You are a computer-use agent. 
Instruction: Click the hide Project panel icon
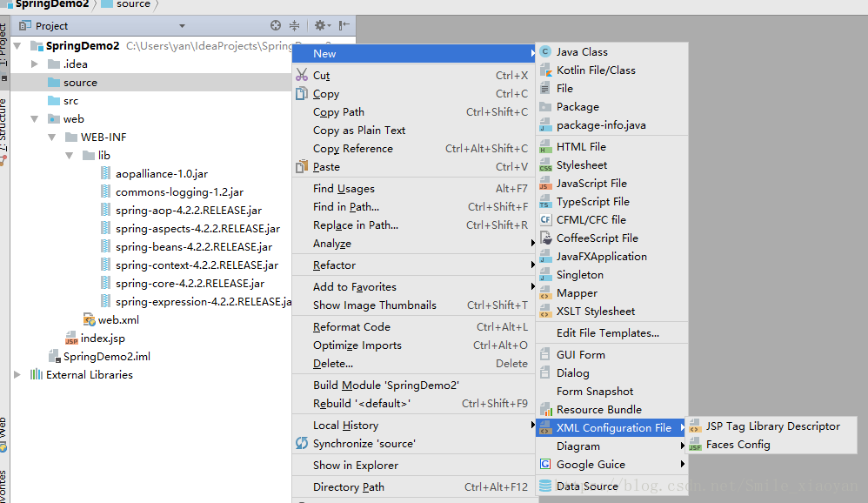click(344, 25)
